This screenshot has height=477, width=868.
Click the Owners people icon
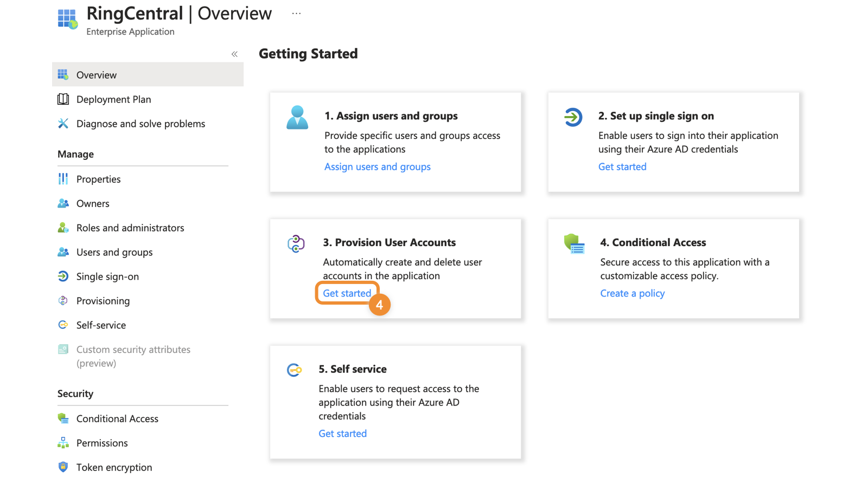63,203
